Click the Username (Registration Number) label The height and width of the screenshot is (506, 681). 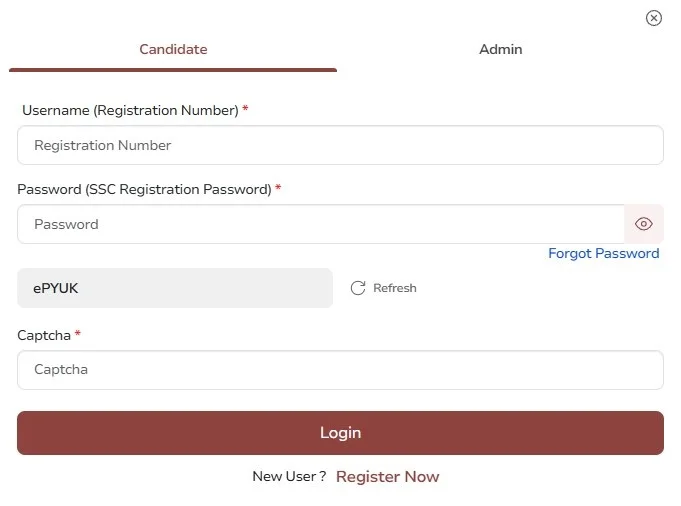pos(129,110)
